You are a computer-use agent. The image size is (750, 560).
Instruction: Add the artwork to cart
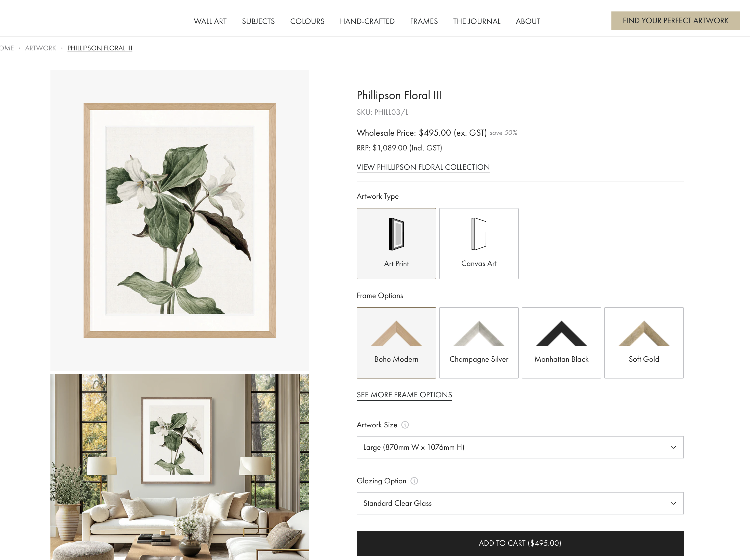click(520, 543)
